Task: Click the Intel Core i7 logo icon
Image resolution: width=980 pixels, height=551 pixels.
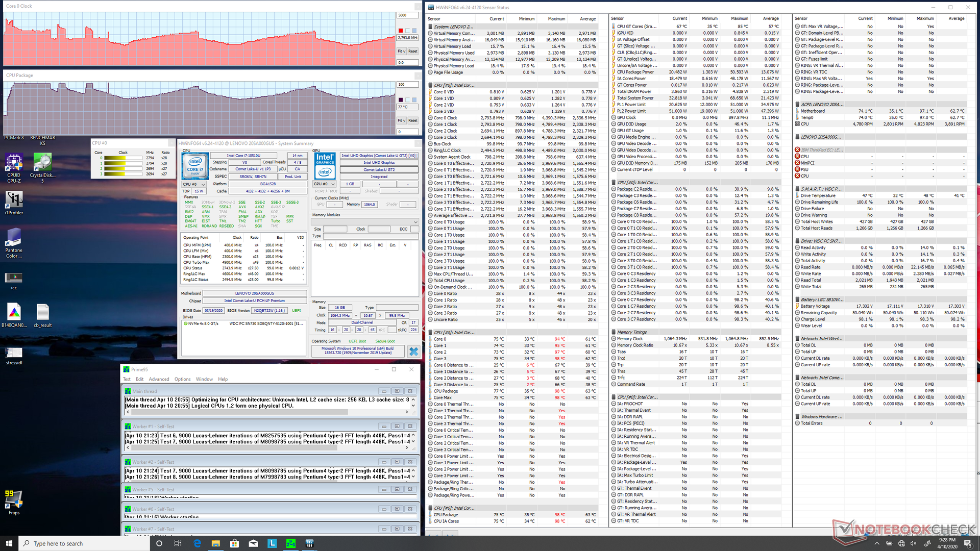Action: coord(195,166)
